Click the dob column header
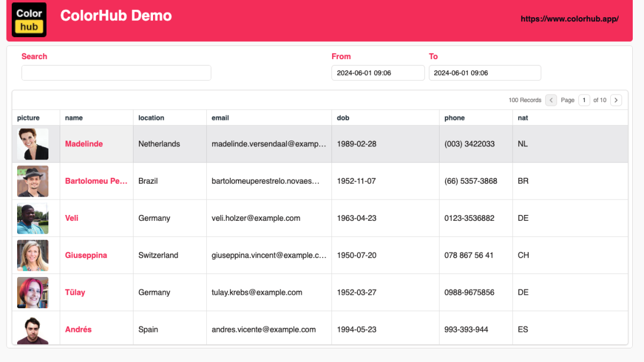This screenshot has width=644, height=362. point(343,118)
